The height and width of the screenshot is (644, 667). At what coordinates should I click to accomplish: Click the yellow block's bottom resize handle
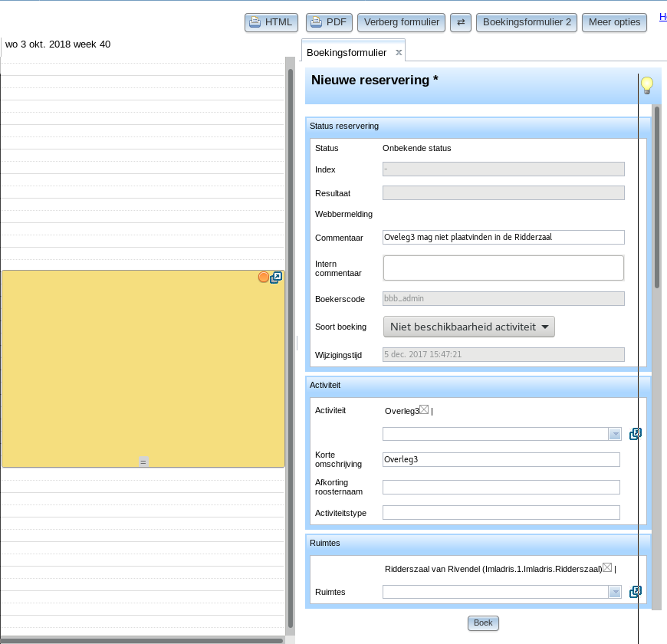tap(143, 462)
